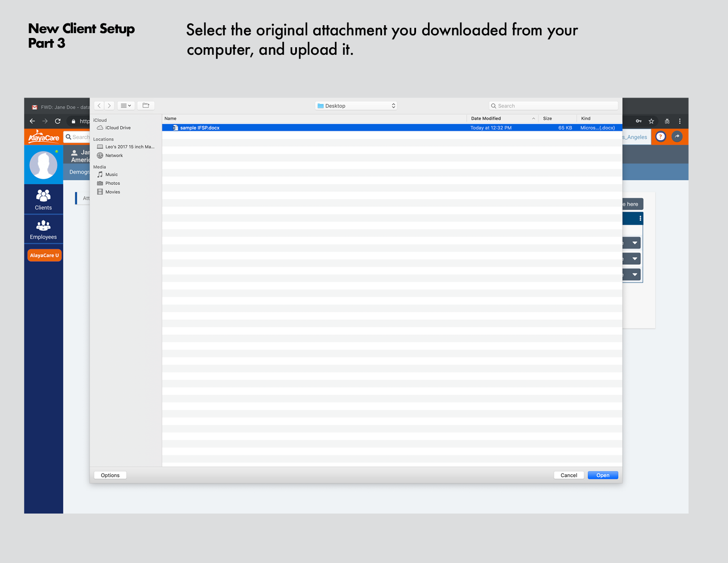Bookmark the page with the star icon

point(651,121)
